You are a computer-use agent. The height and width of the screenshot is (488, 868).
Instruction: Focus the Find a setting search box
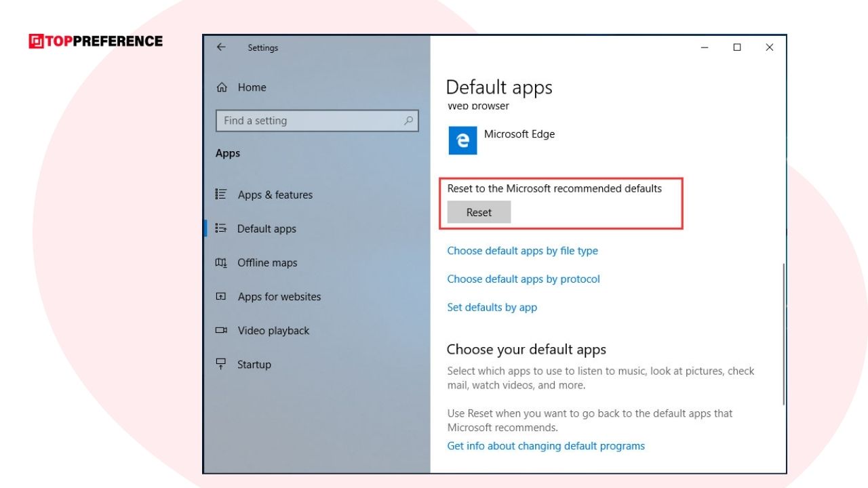[317, 121]
